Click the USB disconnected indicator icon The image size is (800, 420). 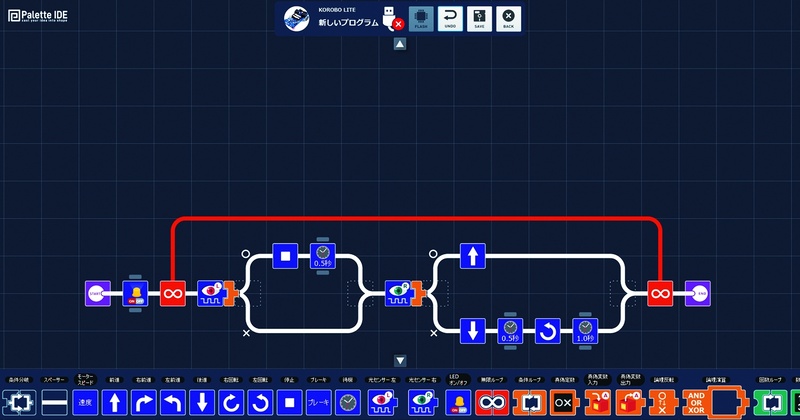pos(392,18)
